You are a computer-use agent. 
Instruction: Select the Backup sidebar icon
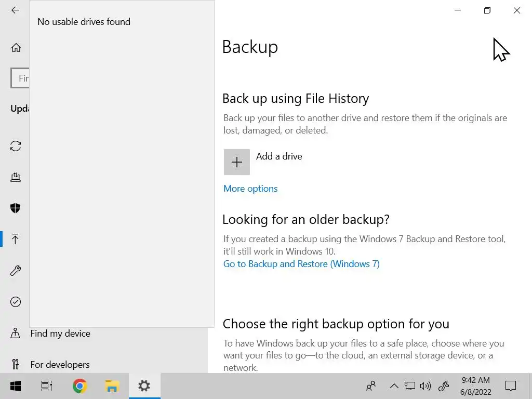[16, 239]
